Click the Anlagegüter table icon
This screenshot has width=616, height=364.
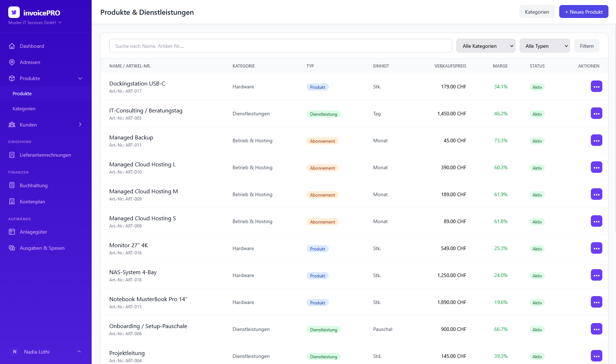12,232
